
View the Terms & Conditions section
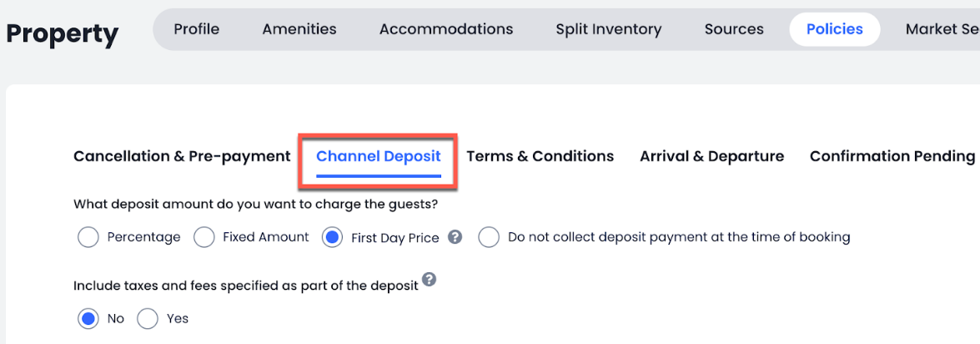(x=540, y=156)
